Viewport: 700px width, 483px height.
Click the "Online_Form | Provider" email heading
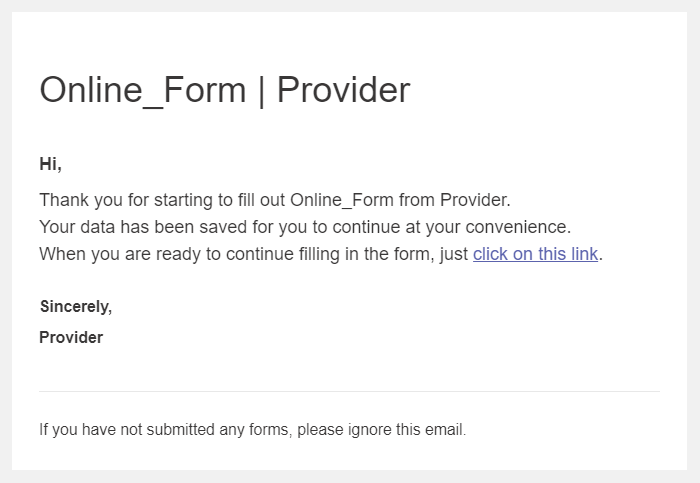(x=224, y=90)
